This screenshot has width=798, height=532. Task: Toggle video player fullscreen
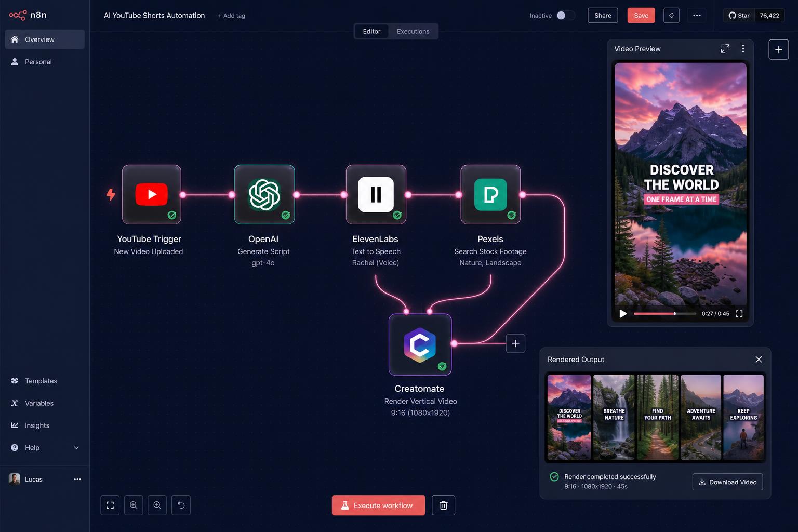pos(739,314)
